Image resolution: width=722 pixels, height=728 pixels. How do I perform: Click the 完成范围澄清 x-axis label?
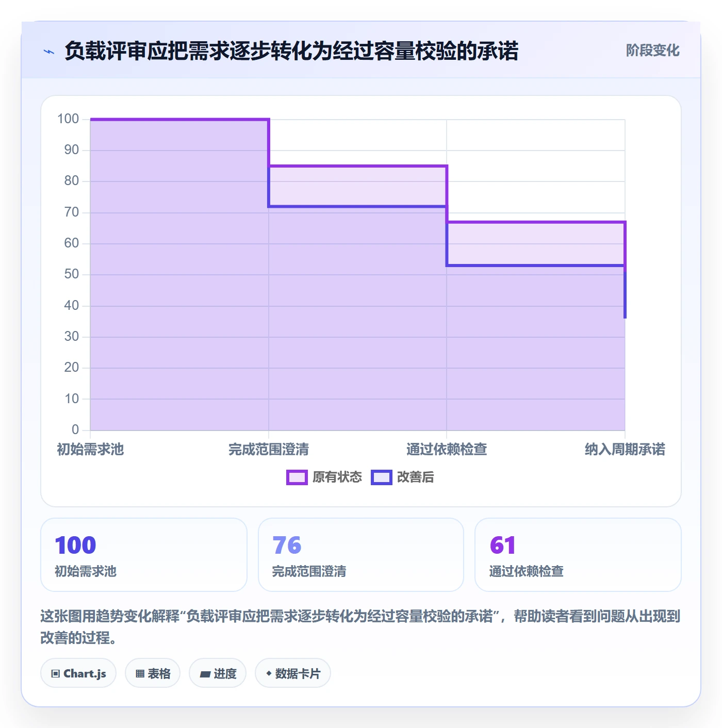[269, 450]
